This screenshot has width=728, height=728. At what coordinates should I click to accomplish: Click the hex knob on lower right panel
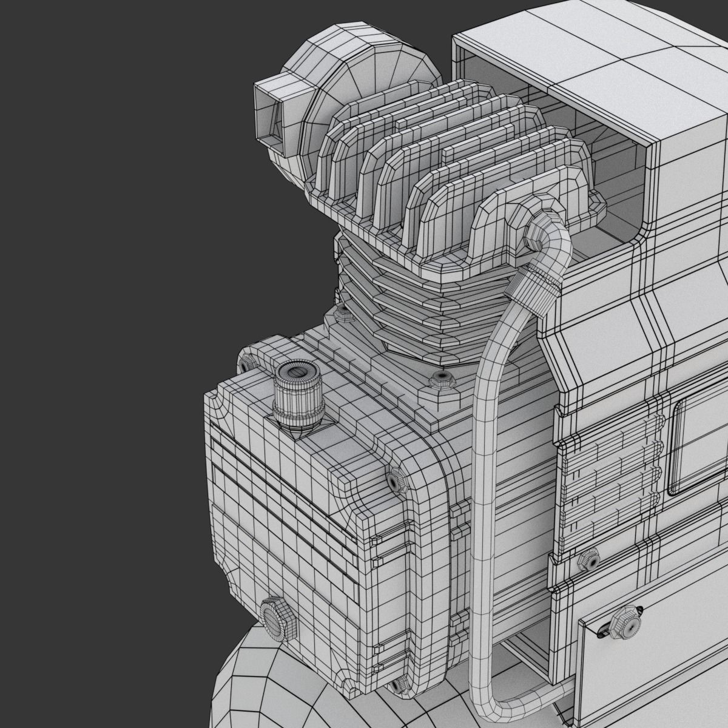[623, 621]
